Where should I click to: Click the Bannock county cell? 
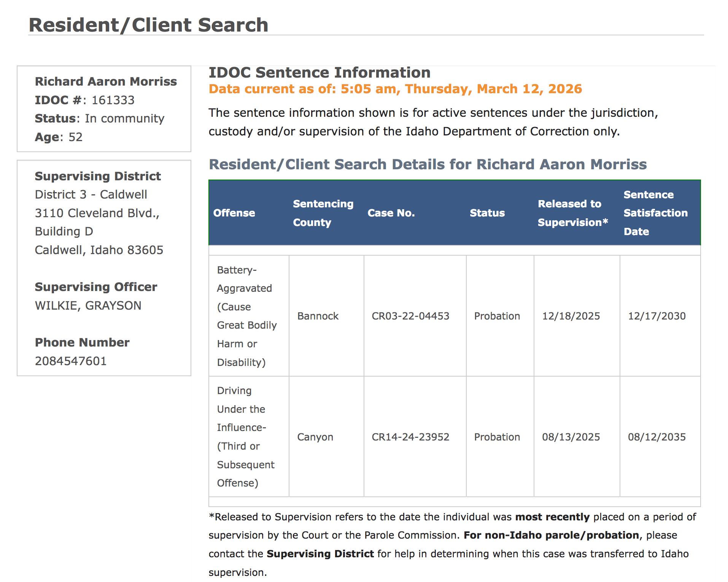(x=318, y=316)
